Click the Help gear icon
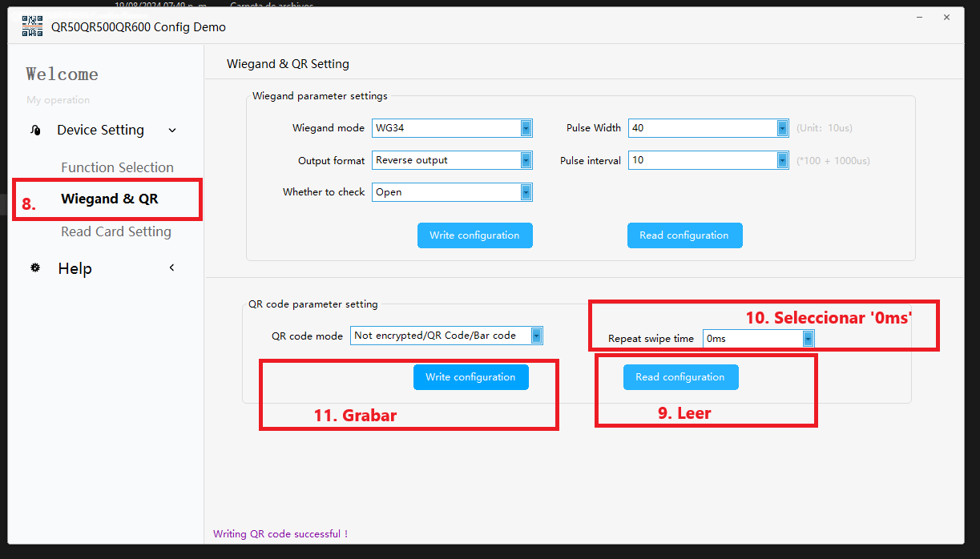Screen dimensions: 980x559 pyautogui.click(x=35, y=268)
